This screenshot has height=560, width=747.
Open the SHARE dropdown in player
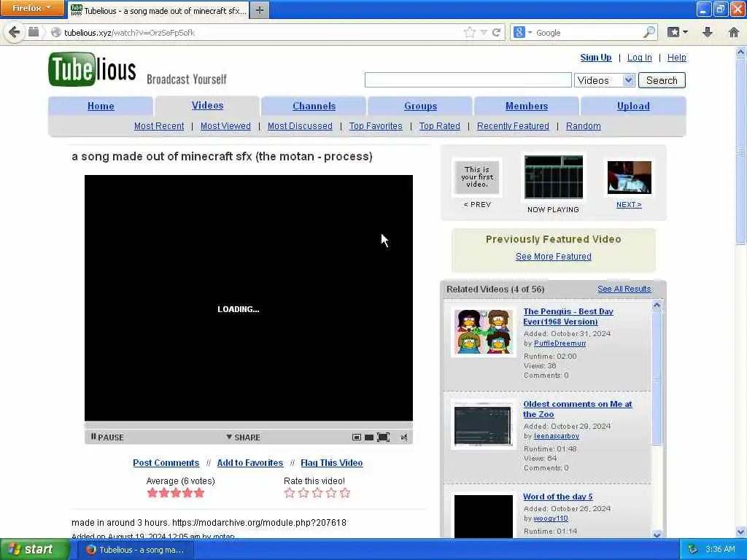pos(243,437)
